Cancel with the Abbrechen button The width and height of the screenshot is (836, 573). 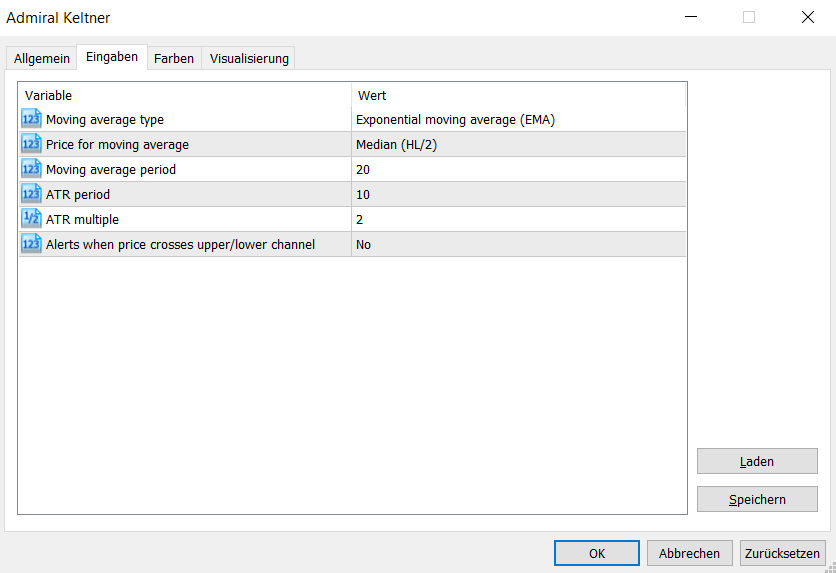click(x=689, y=553)
